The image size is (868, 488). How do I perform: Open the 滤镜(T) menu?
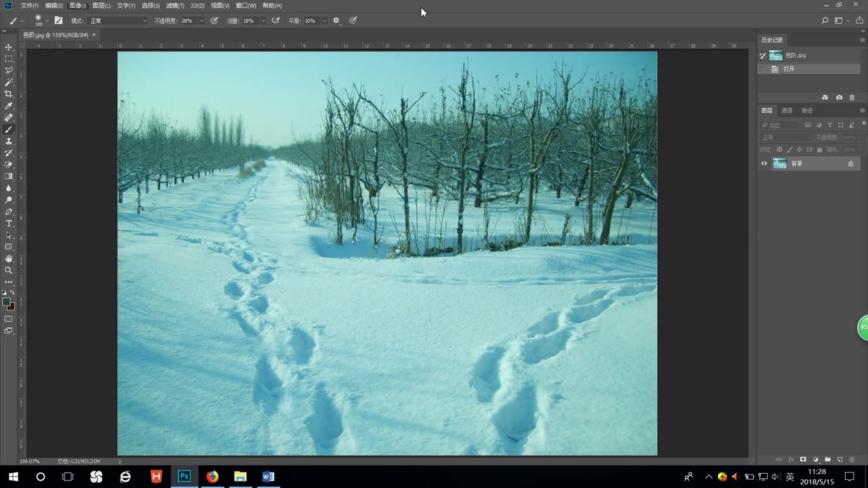175,5
